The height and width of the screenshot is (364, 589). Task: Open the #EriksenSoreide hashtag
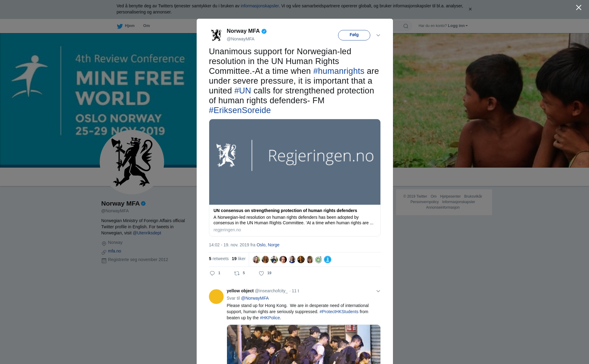[240, 110]
